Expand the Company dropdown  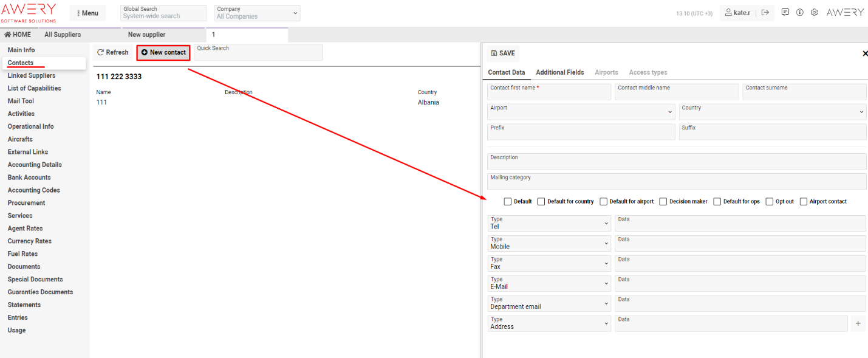point(257,13)
